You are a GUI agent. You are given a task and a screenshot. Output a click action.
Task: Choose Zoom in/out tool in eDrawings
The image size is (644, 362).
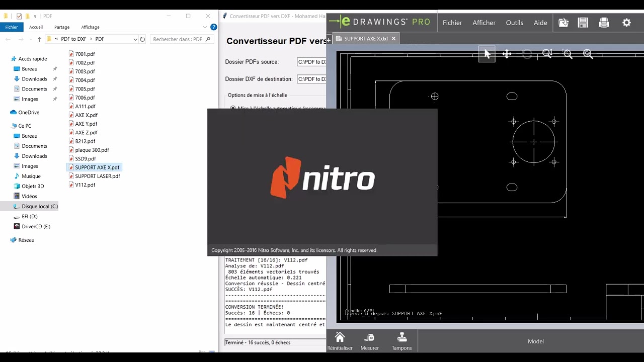(547, 54)
